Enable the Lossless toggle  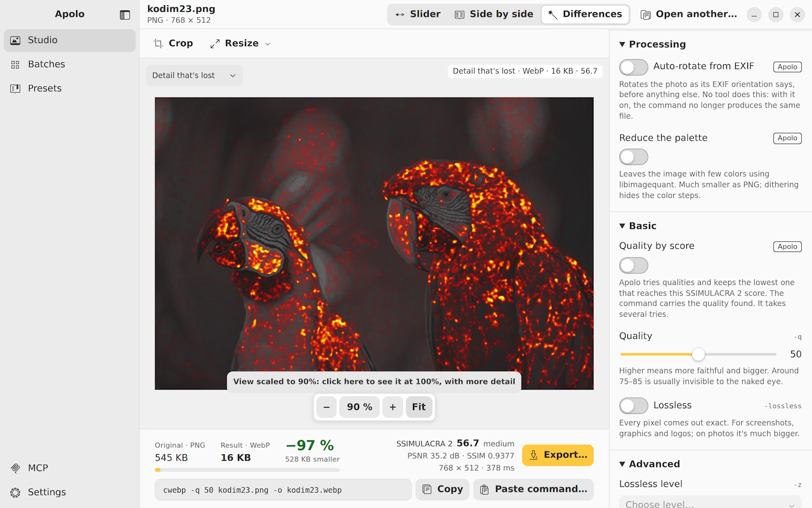(x=634, y=406)
